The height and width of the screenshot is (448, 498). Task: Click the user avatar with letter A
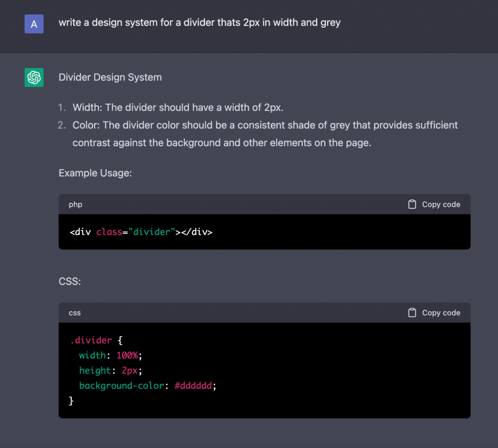point(34,23)
